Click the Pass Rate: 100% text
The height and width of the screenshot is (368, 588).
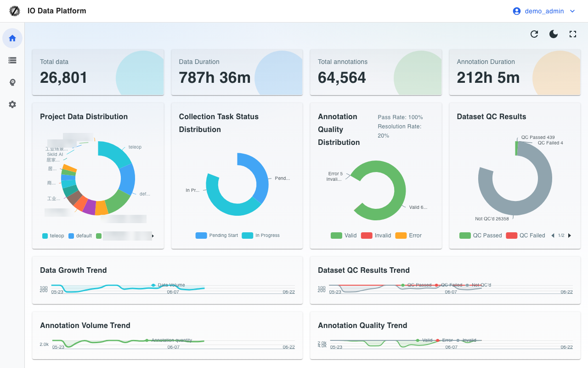[400, 117]
